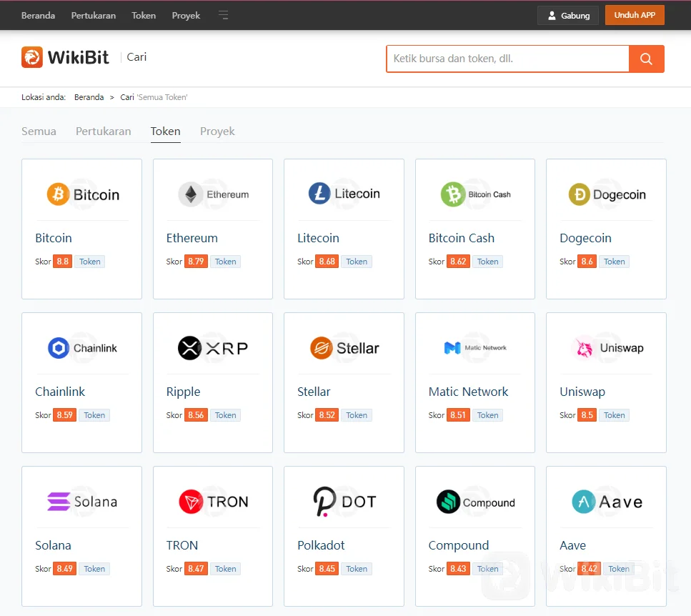Screen dimensions: 691x616
Task: Open the Solana title link
Action: [53, 545]
